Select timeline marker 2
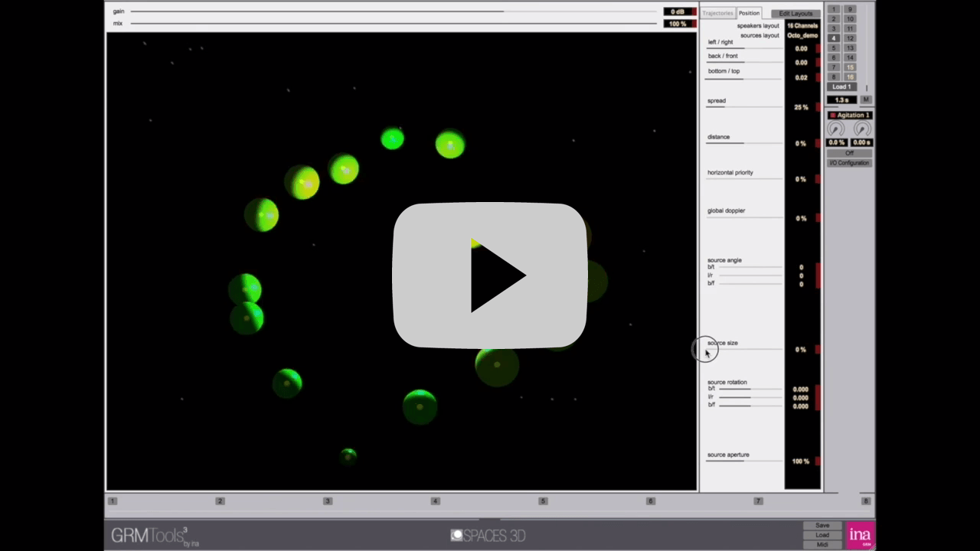980x551 pixels. point(220,501)
